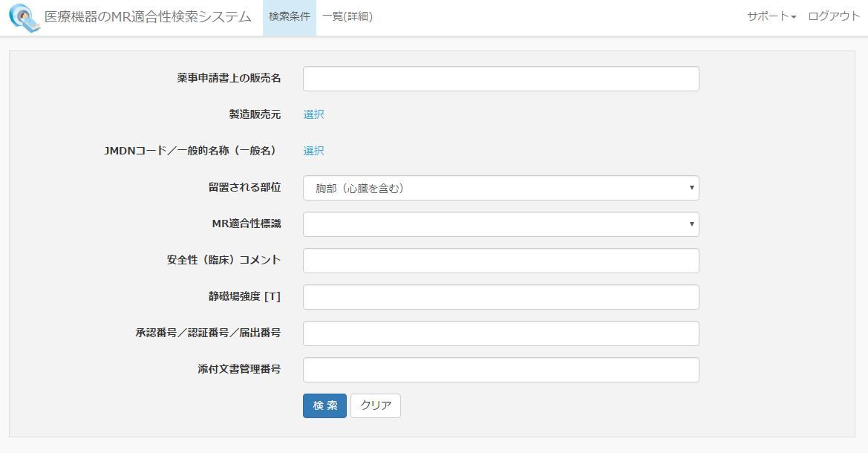Switch to the 一覧(詳細) tab
Image resolution: width=868 pixels, height=453 pixels.
347,17
